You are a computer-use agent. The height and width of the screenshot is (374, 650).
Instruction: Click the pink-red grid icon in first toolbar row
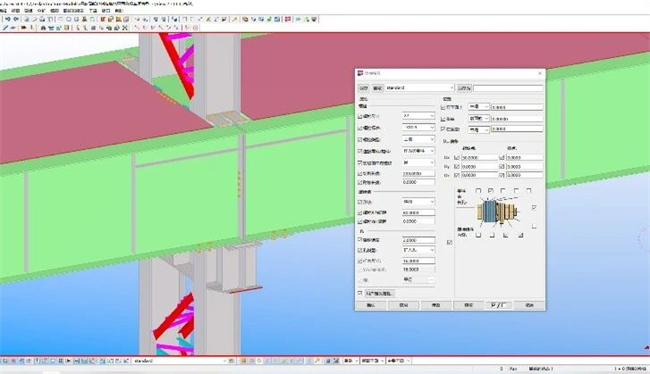tap(287, 19)
